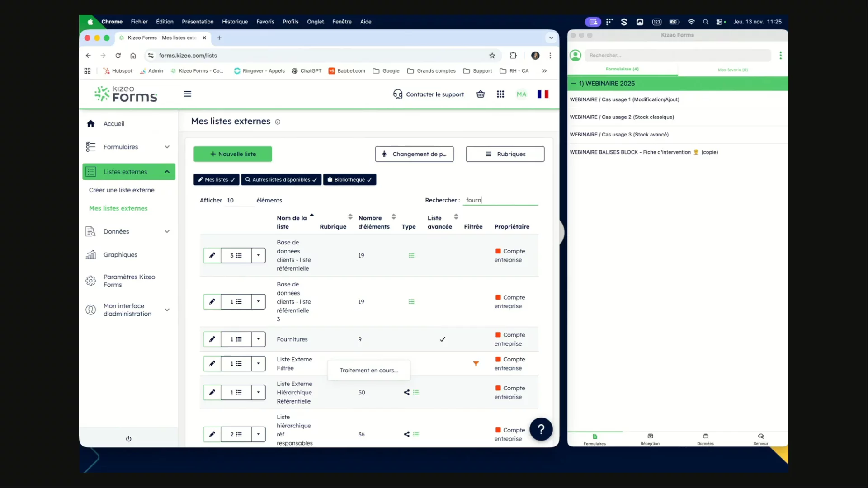Click the Rechercher field in Kizeo Forms app
This screenshot has width=868, height=488.
[x=677, y=56]
